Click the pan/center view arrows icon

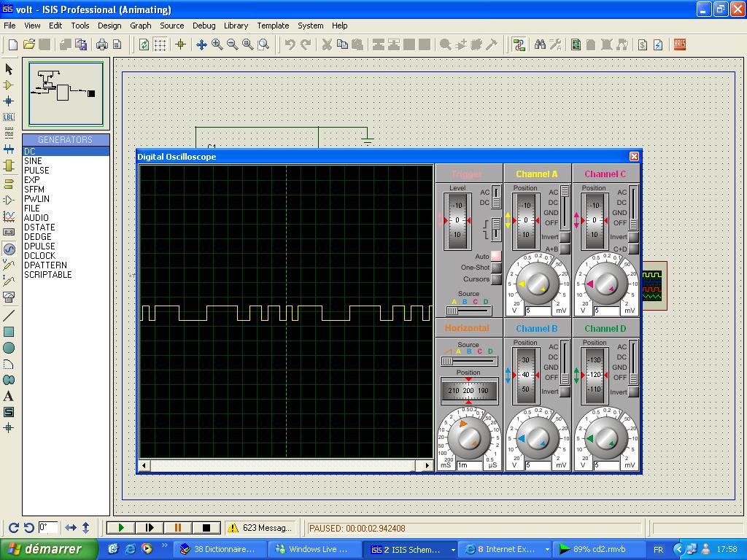(x=201, y=44)
